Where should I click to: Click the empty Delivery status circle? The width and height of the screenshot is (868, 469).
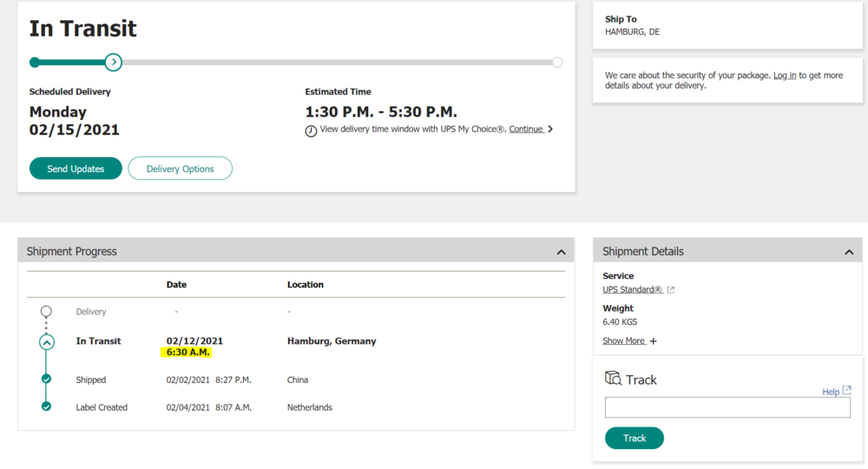click(x=46, y=311)
